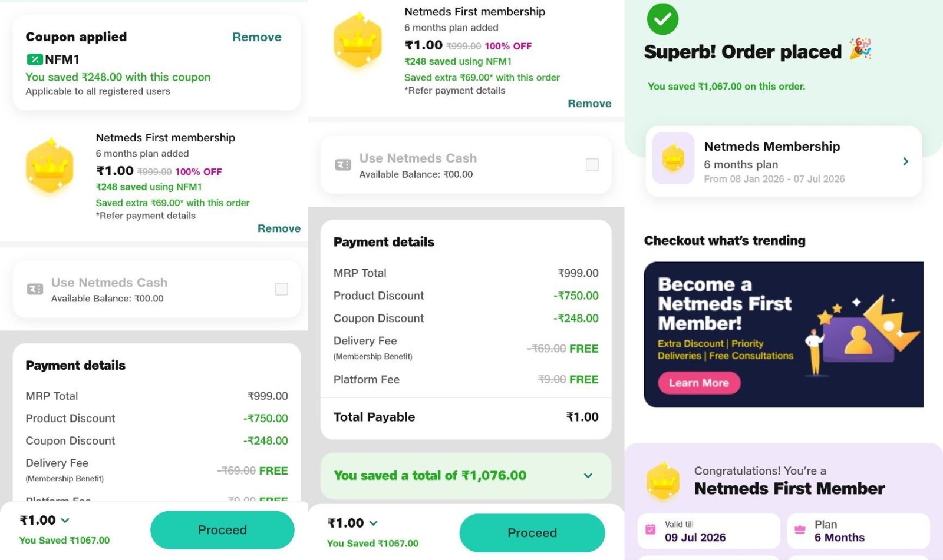Image resolution: width=943 pixels, height=560 pixels.
Task: Remove the applied NFM1 coupon
Action: point(256,37)
